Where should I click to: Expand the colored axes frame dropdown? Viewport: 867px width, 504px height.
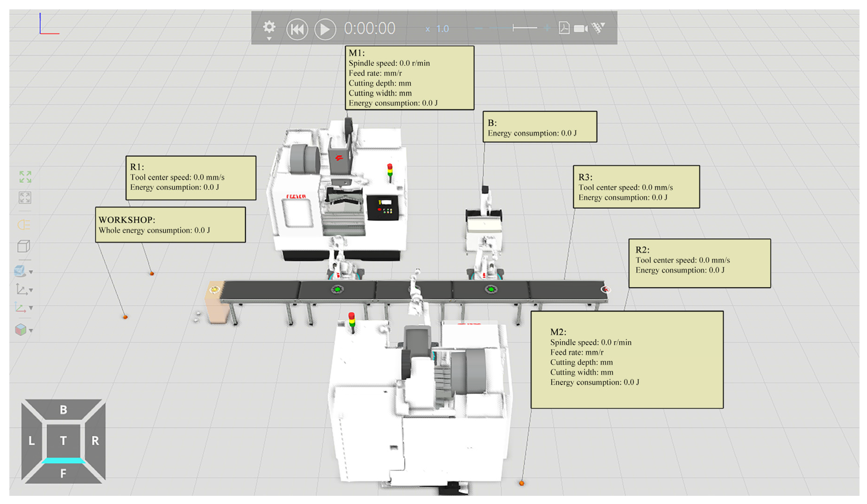[x=31, y=308]
